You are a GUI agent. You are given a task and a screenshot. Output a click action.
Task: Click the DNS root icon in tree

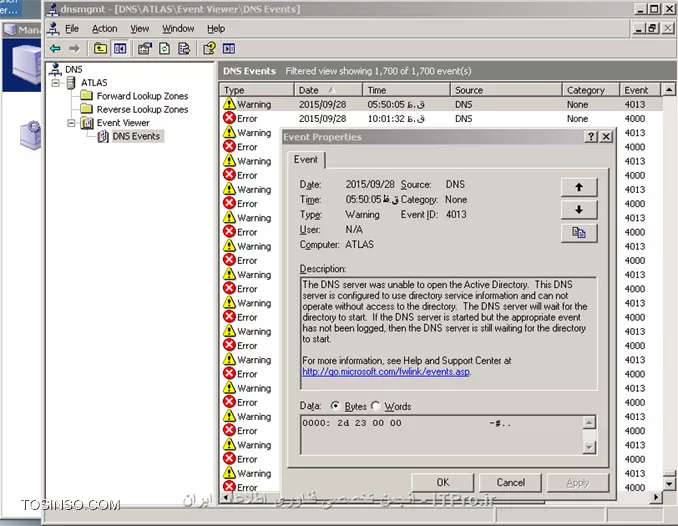(55, 69)
